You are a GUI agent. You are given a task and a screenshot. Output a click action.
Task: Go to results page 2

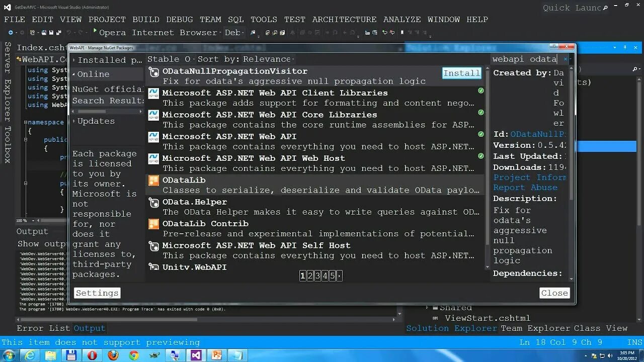coord(310,276)
